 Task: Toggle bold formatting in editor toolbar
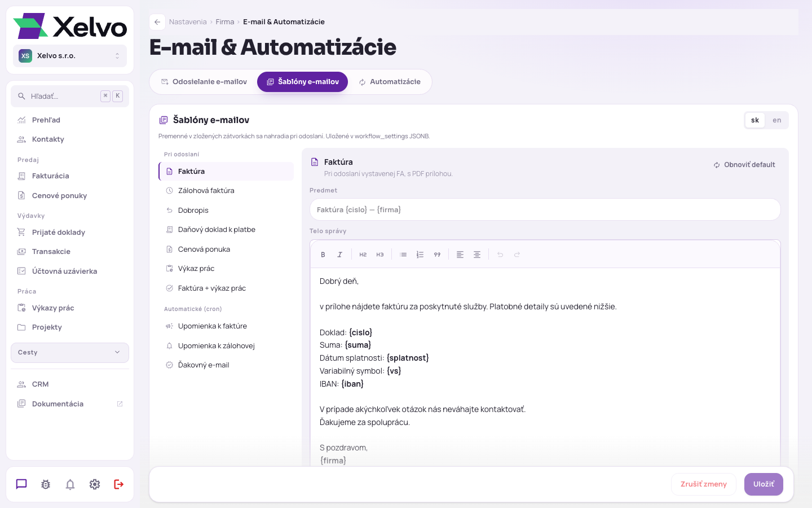point(323,255)
